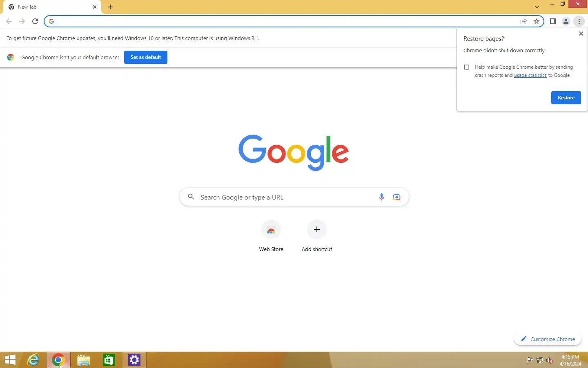This screenshot has width=588, height=368.
Task: Dismiss the Restore pages popup
Action: coord(581,34)
